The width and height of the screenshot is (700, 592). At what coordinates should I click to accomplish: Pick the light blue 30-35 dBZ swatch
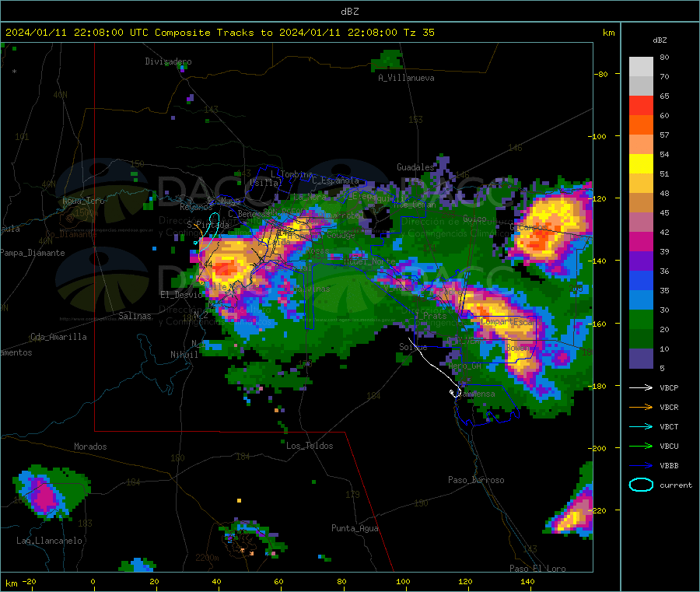[641, 300]
